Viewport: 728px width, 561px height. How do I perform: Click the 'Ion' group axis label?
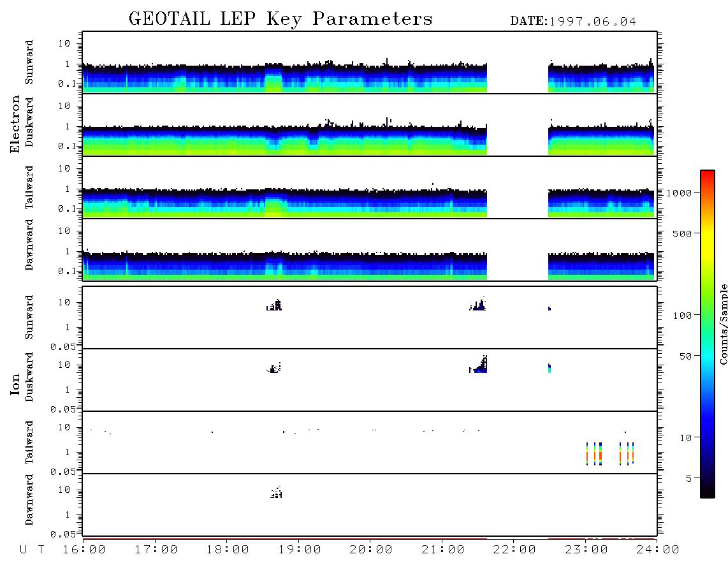pyautogui.click(x=15, y=384)
